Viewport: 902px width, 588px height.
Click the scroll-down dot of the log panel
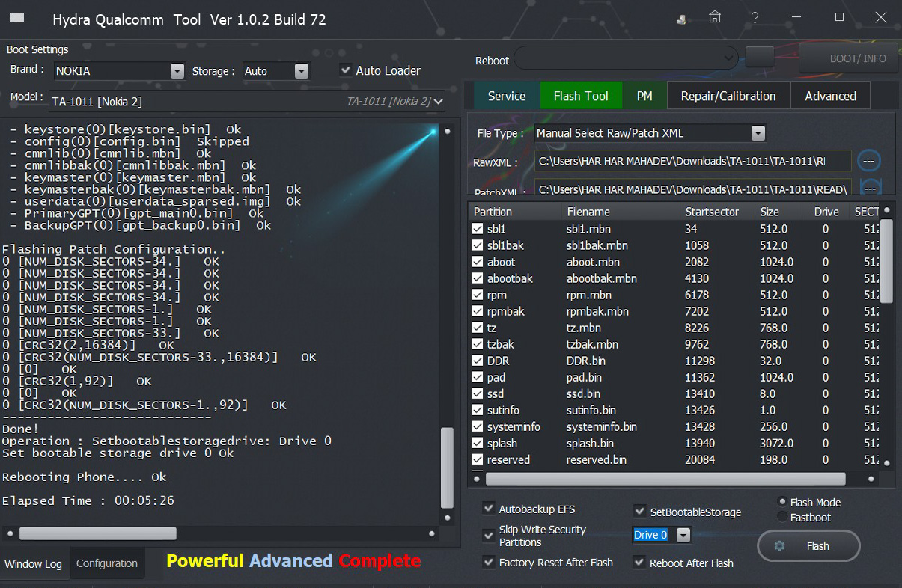click(447, 518)
